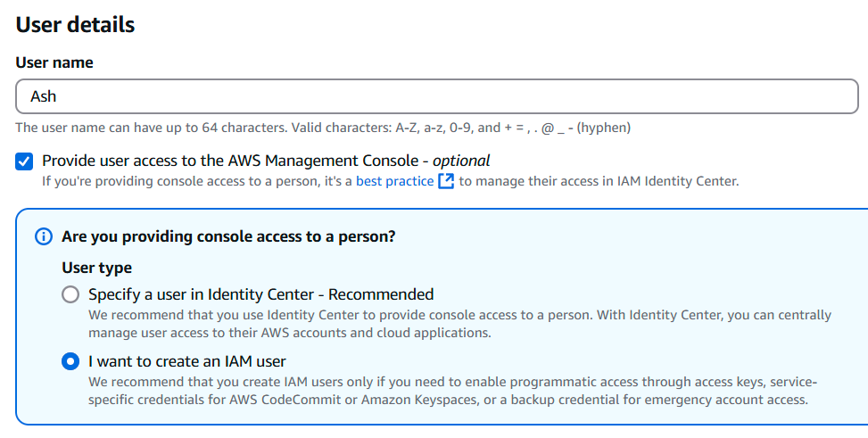Image resolution: width=868 pixels, height=438 pixels.
Task: Click the IAM user programmatic access description text
Action: (x=452, y=391)
